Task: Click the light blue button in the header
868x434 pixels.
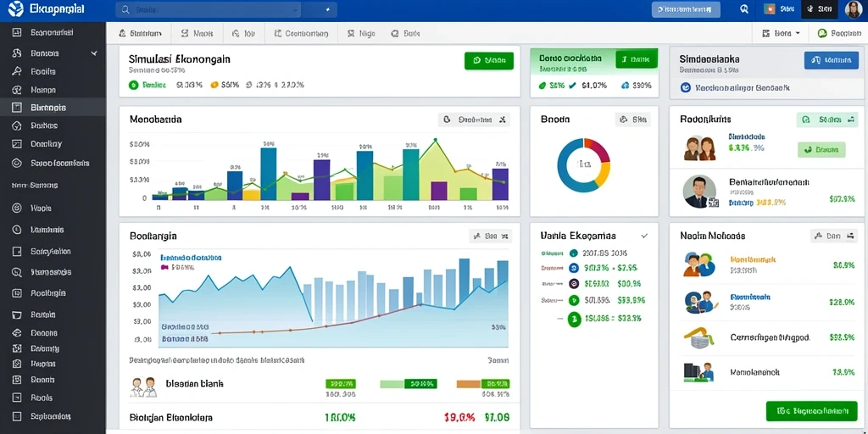Action: coord(686,9)
